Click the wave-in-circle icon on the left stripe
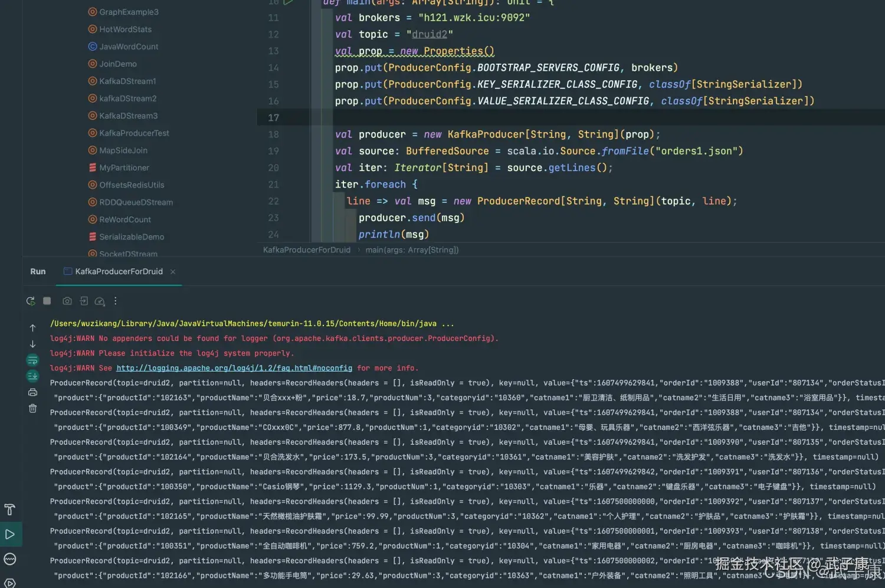Screen dimensions: 885x588 click(x=10, y=559)
